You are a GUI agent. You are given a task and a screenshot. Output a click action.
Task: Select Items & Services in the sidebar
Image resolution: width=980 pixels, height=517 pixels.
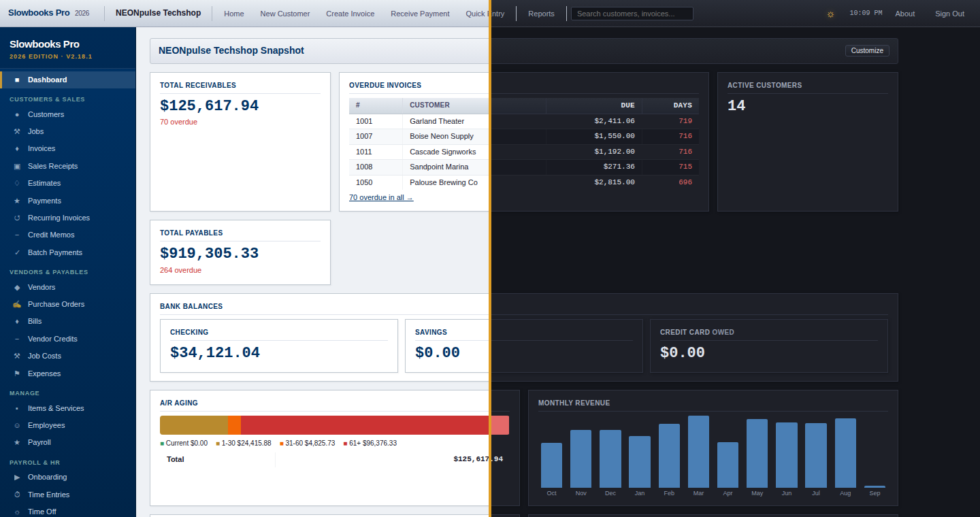(x=56, y=408)
